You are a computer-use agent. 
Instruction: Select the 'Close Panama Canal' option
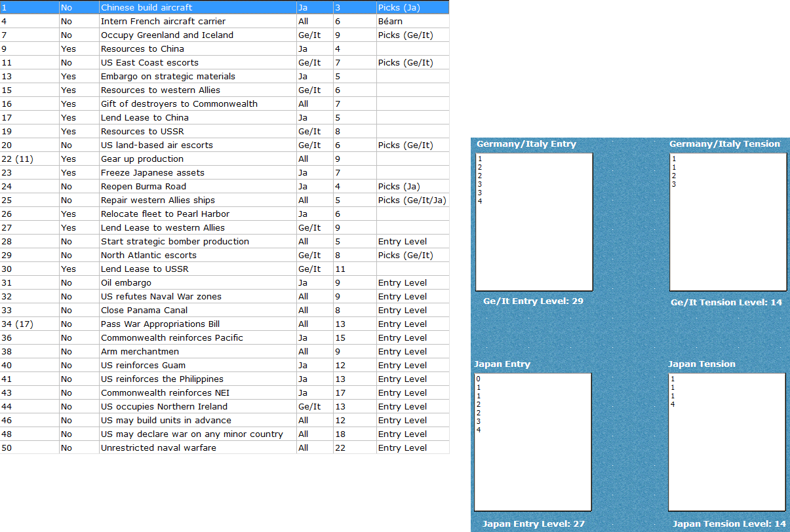coord(225,310)
